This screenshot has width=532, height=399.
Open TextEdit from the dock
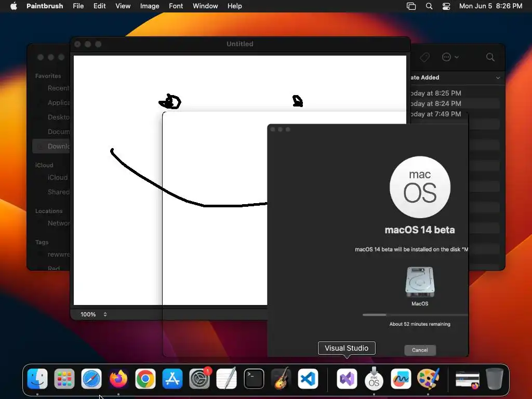pos(227,379)
